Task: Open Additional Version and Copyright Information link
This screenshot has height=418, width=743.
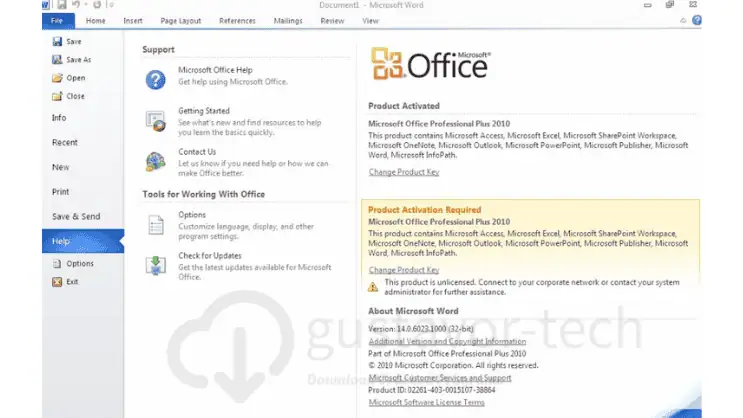Action: tap(447, 341)
